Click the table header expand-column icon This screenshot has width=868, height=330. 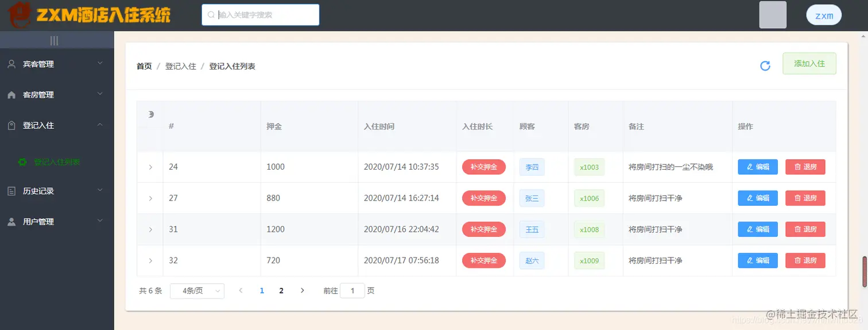150,114
